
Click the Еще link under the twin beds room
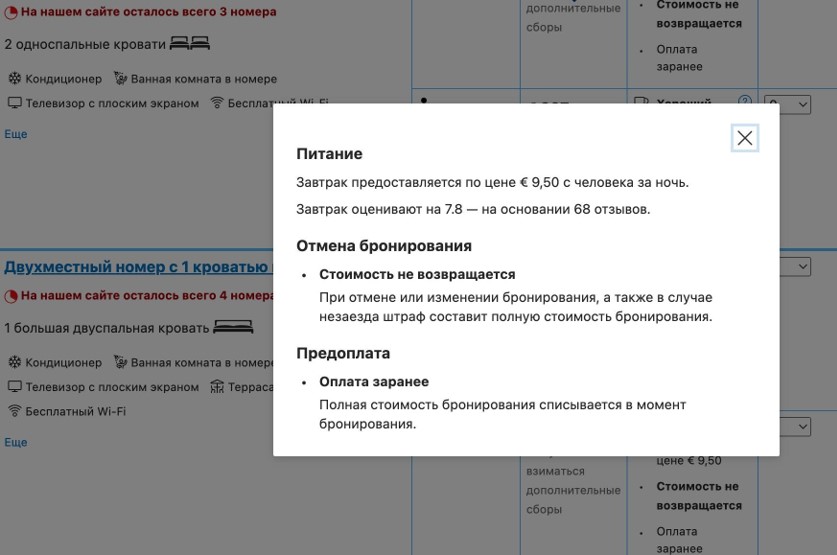pyautogui.click(x=15, y=134)
